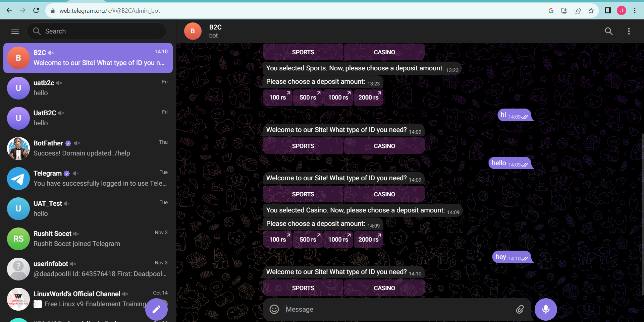Choose 500 rs under the 13:23 deposit prompt
The width and height of the screenshot is (644, 322).
308,98
